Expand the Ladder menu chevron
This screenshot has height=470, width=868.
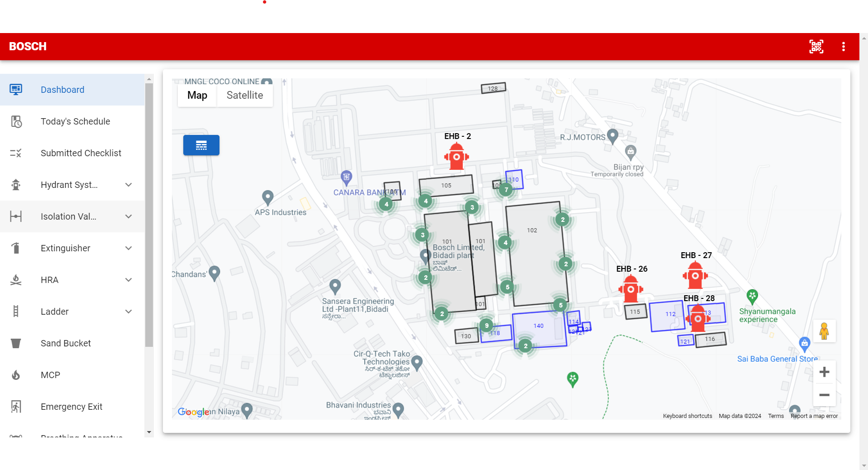pyautogui.click(x=129, y=312)
